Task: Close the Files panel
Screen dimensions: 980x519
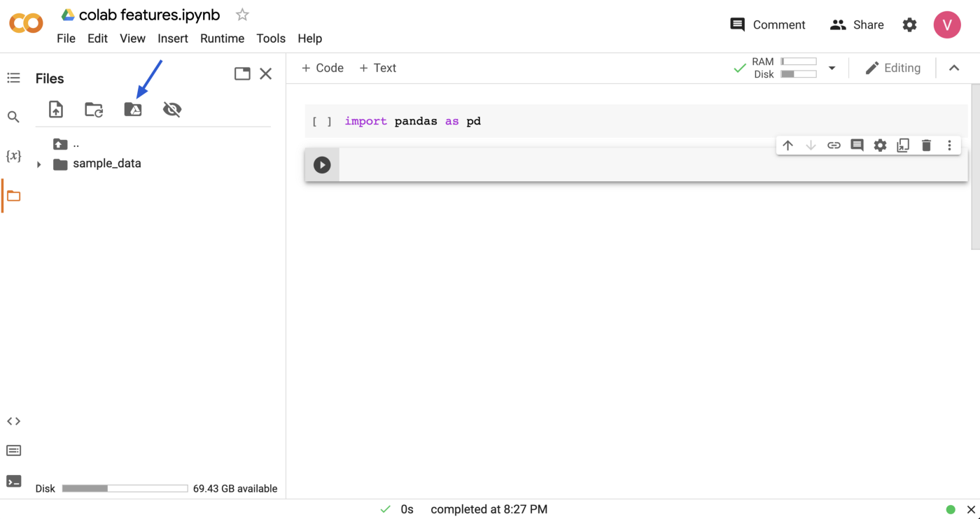Action: (x=266, y=73)
